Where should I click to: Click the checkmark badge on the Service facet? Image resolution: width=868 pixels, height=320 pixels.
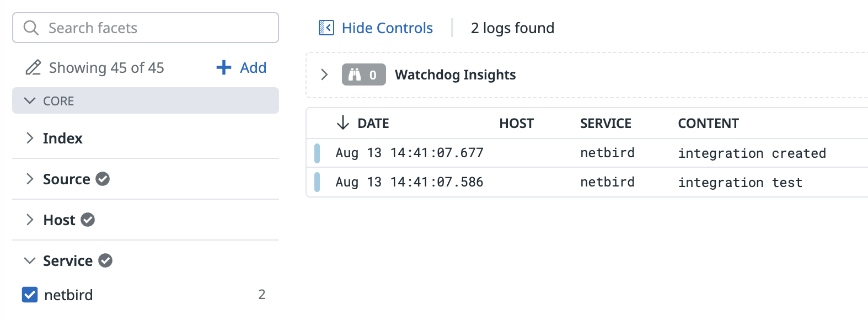pyautogui.click(x=106, y=260)
